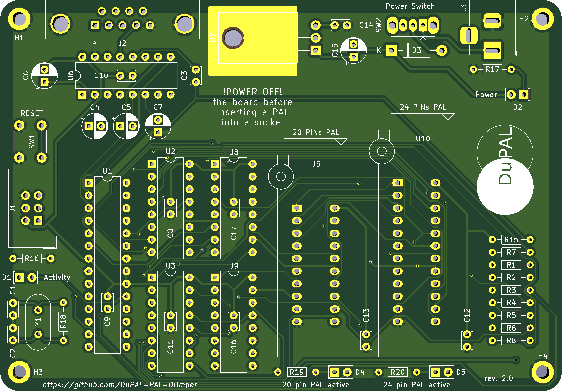Click the yellow U7 voltage regulator pad
Screen dimensions: 562x391
pos(253,41)
